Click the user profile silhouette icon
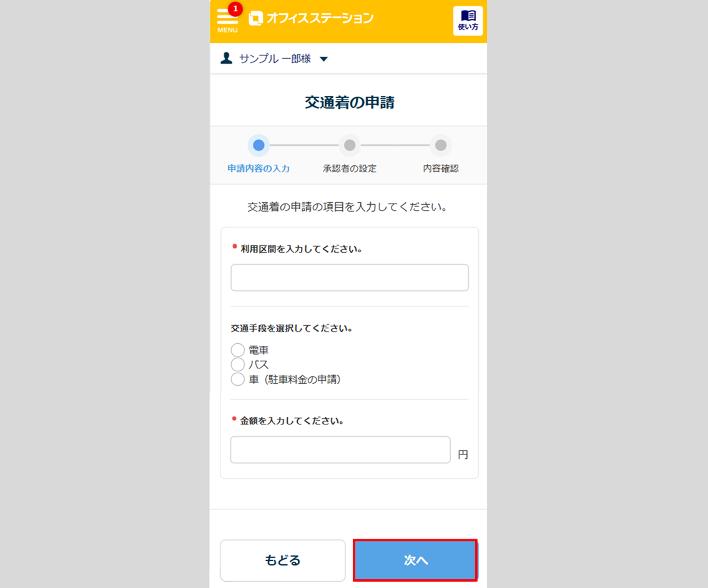 click(x=226, y=58)
